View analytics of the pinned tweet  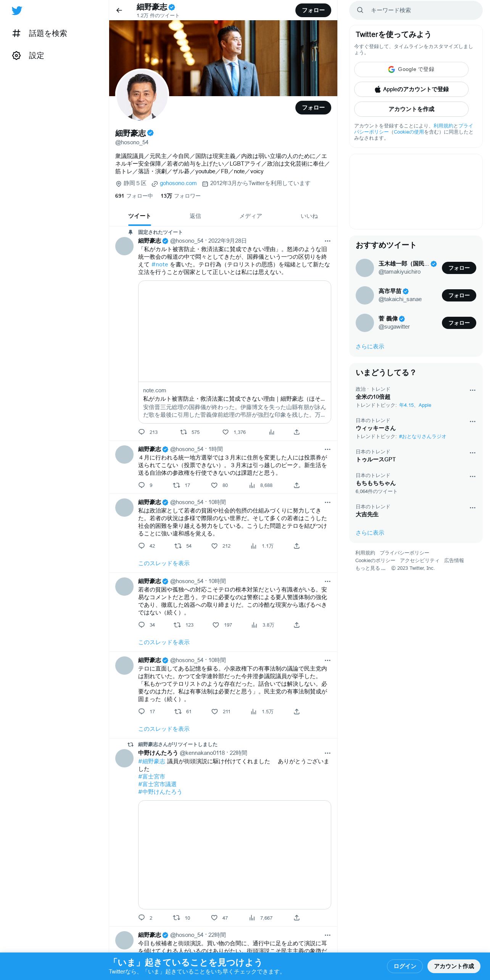click(x=272, y=432)
